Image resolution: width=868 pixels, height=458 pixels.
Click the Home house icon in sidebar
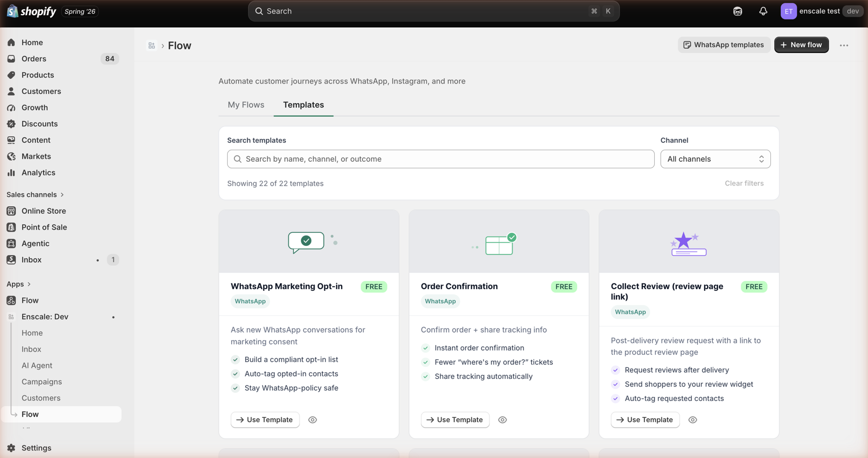(11, 42)
